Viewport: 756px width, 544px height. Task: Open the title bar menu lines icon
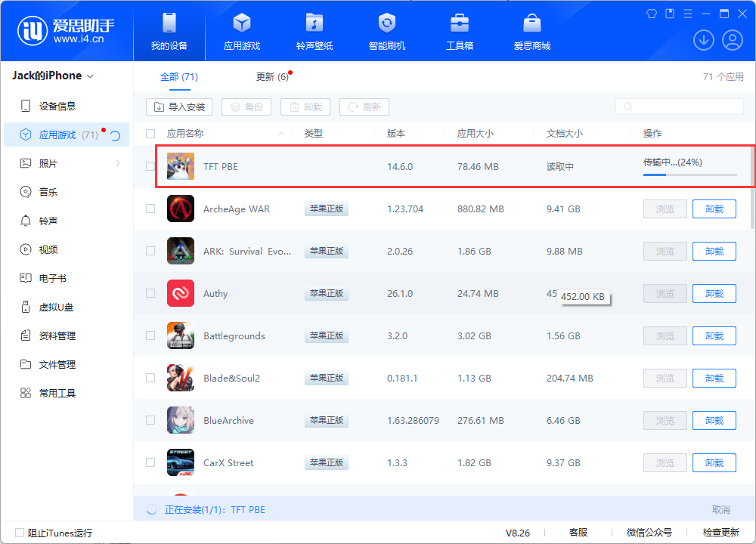(688, 14)
